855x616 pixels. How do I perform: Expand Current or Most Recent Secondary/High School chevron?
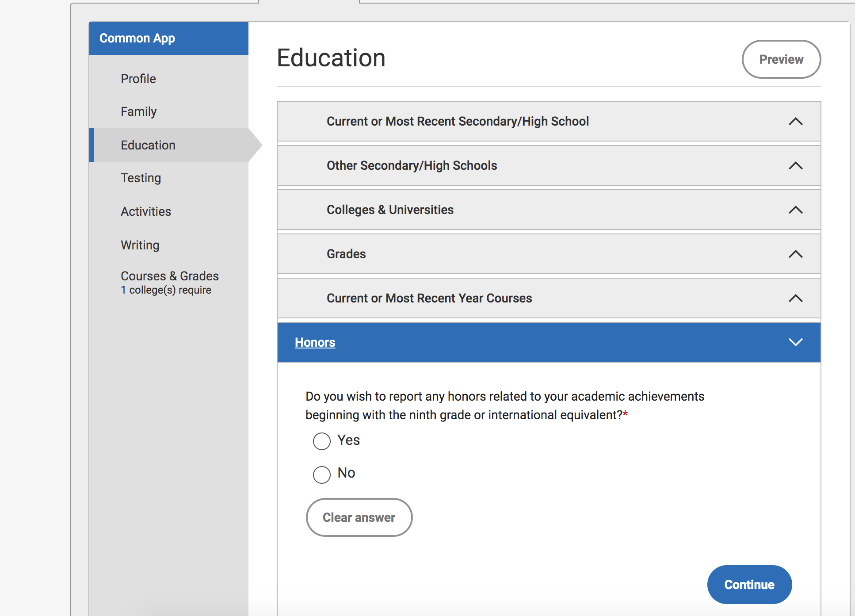(795, 121)
